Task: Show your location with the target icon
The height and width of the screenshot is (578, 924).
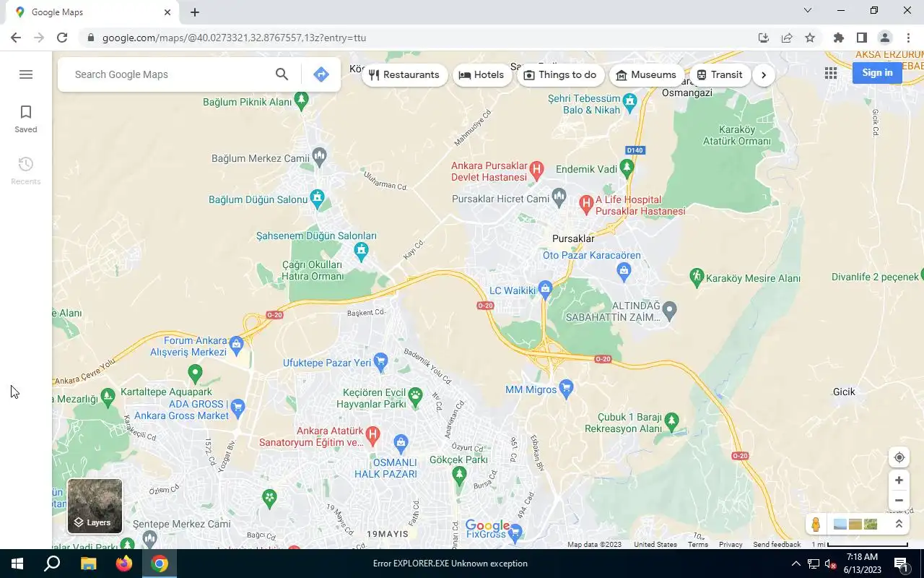Action: (x=899, y=457)
